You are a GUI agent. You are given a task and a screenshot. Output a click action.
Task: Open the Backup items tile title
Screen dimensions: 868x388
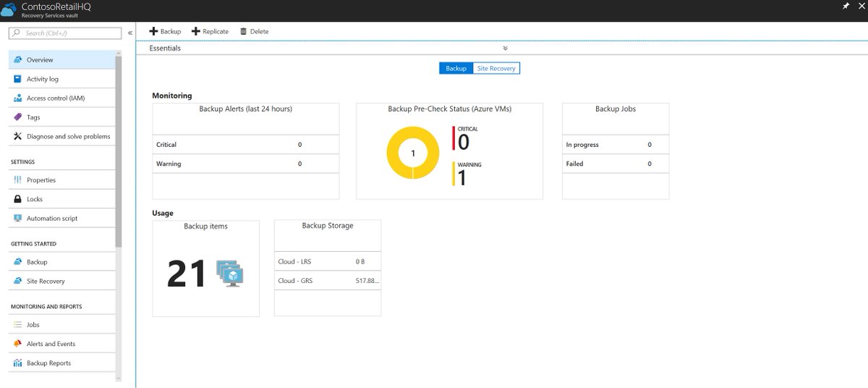click(205, 227)
